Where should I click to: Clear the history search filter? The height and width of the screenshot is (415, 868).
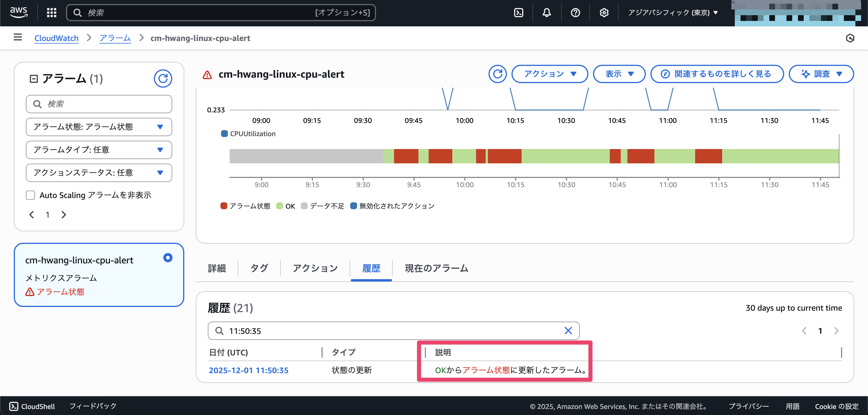[568, 330]
